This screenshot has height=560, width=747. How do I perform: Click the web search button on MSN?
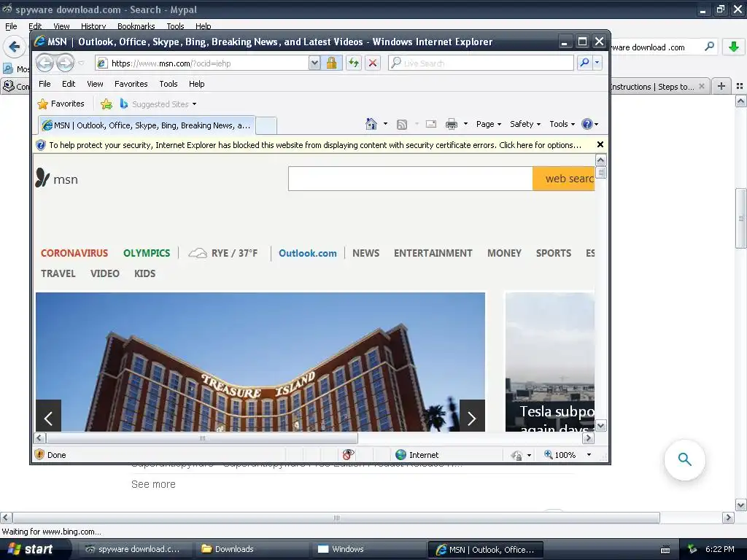pyautogui.click(x=564, y=179)
